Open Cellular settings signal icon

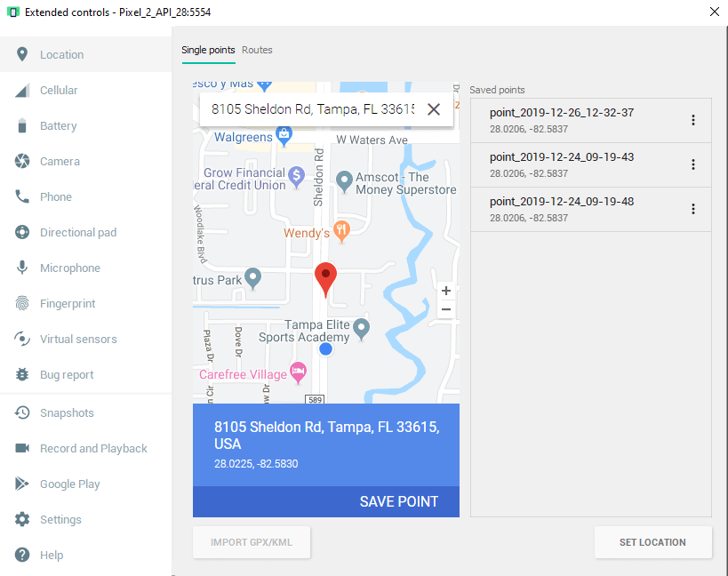[22, 90]
